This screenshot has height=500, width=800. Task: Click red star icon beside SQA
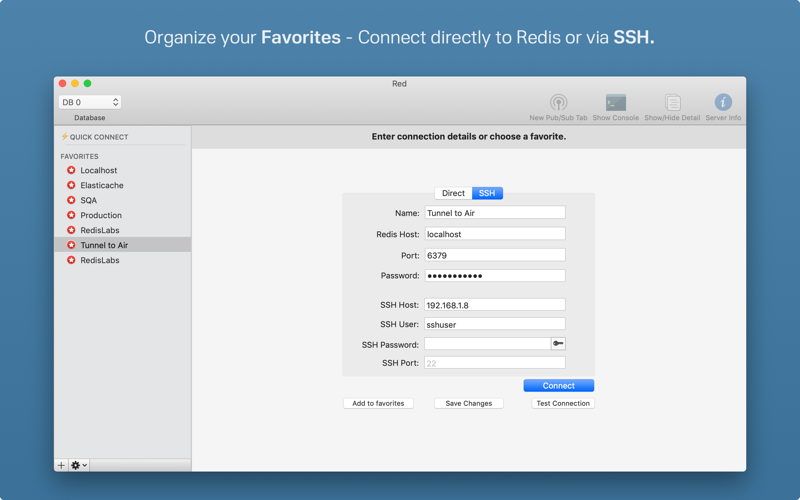point(71,200)
